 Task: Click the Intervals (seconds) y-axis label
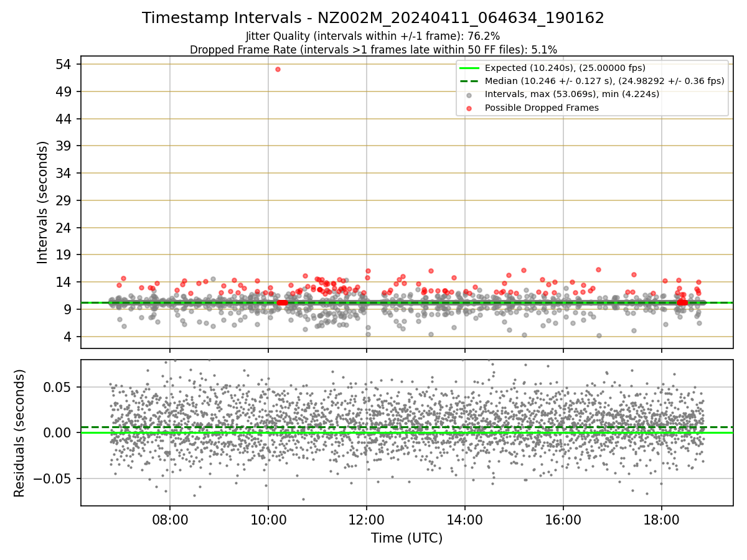tap(42, 202)
